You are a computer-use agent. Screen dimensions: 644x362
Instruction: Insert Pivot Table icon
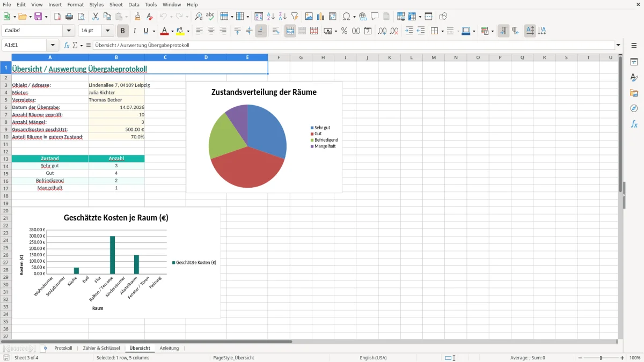click(332, 17)
